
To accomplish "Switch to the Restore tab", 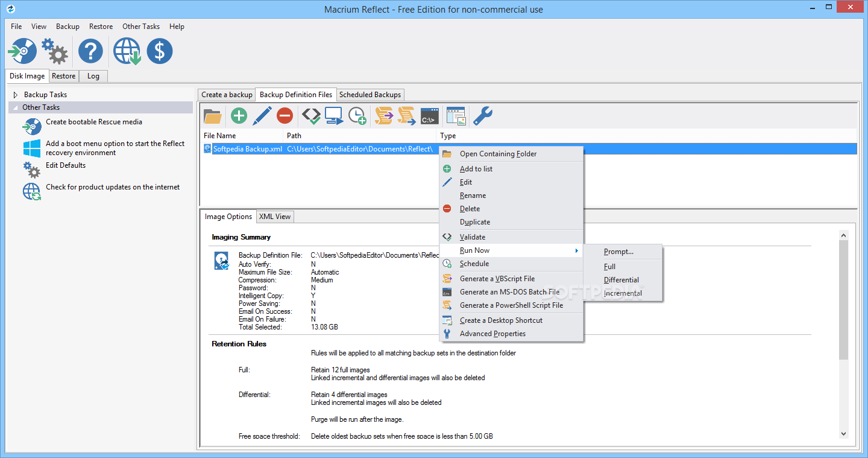I will coord(64,76).
